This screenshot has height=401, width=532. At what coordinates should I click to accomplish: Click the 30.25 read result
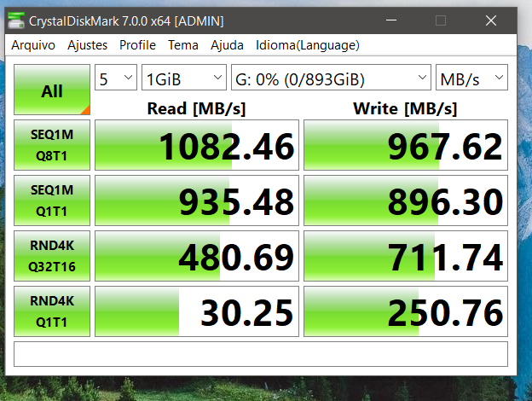pos(197,311)
